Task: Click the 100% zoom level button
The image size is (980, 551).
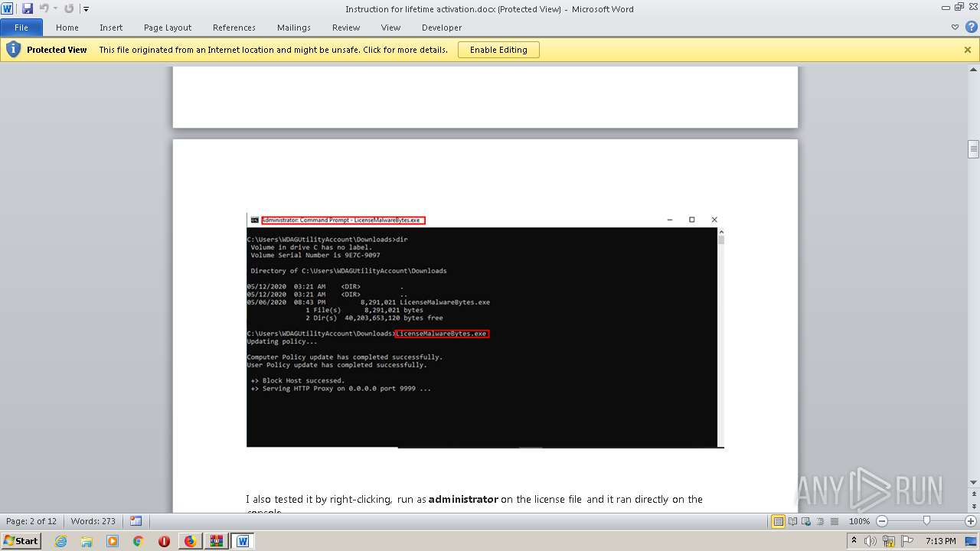Action: (860, 521)
